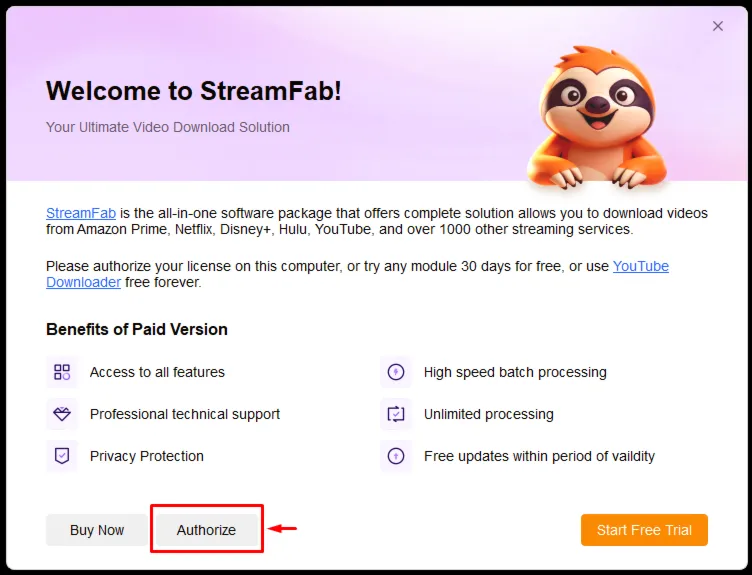Image resolution: width=752 pixels, height=575 pixels.
Task: Click the High speed batch processing icon
Action: pyautogui.click(x=396, y=372)
